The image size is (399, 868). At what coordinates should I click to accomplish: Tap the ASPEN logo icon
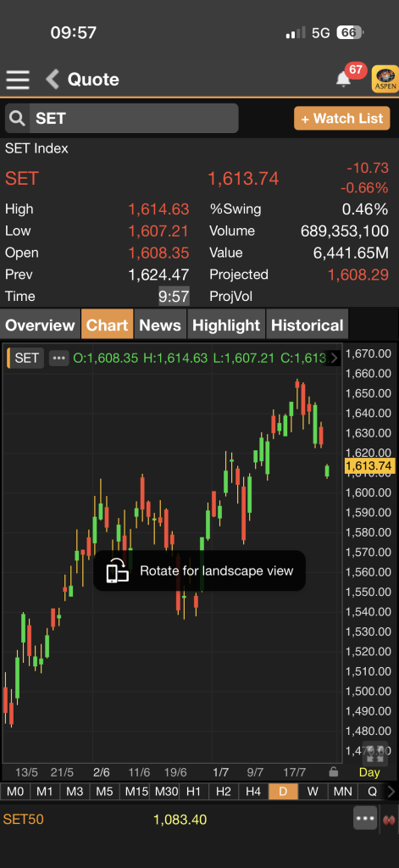coord(385,79)
